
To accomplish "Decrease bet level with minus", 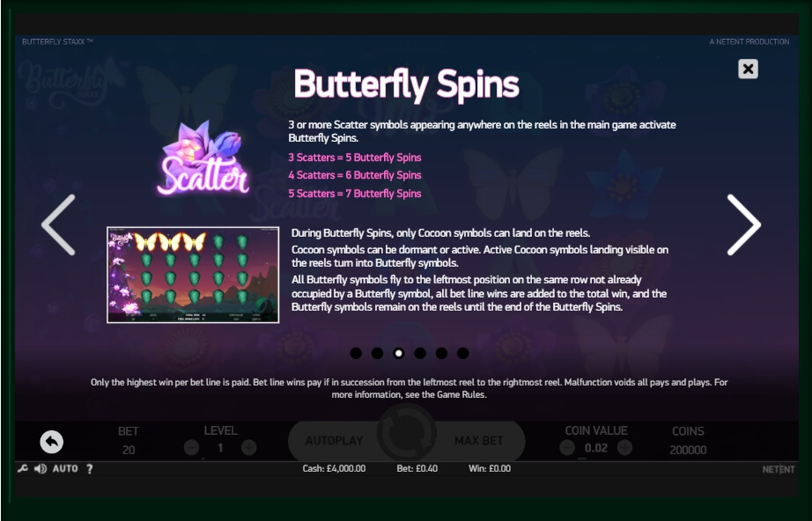I will point(192,448).
